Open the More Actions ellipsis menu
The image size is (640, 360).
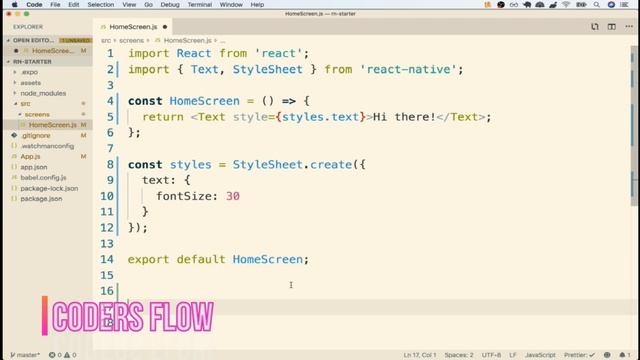pyautogui.click(x=629, y=27)
